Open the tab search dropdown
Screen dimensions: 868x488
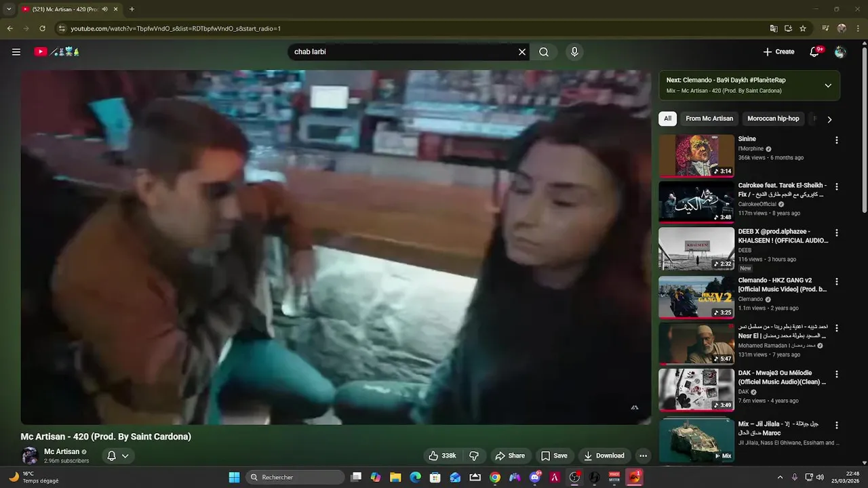tap(9, 9)
